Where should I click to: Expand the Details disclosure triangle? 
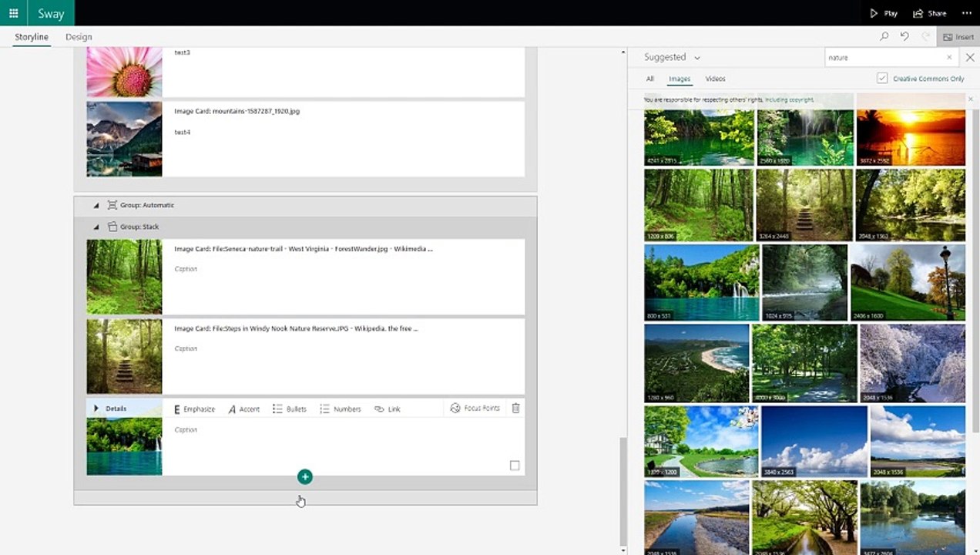96,409
